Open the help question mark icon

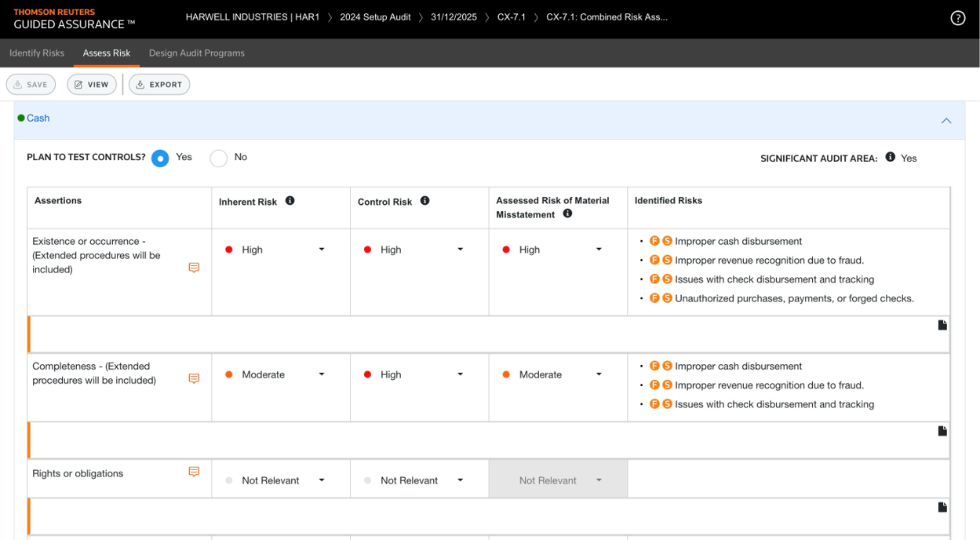(x=957, y=18)
